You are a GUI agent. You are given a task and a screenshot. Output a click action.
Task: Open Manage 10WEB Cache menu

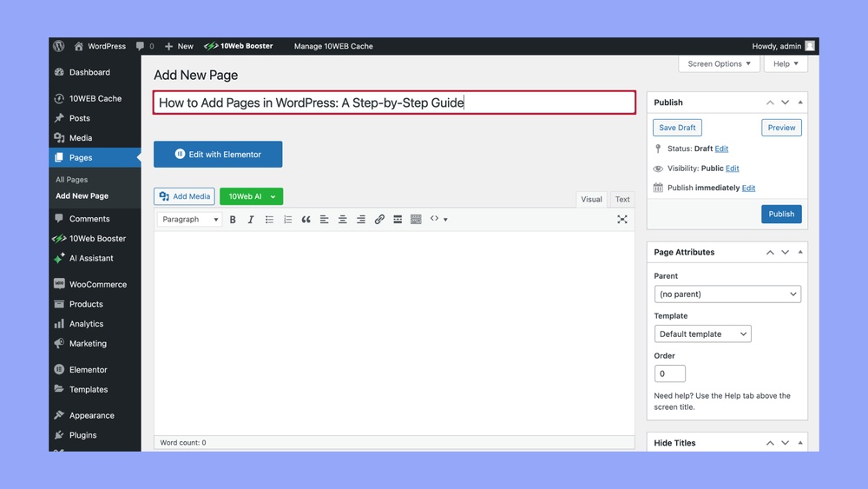(x=333, y=46)
